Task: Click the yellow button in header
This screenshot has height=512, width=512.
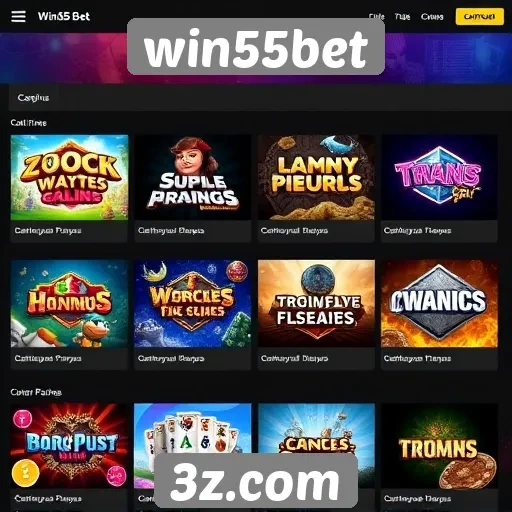Action: pyautogui.click(x=479, y=17)
